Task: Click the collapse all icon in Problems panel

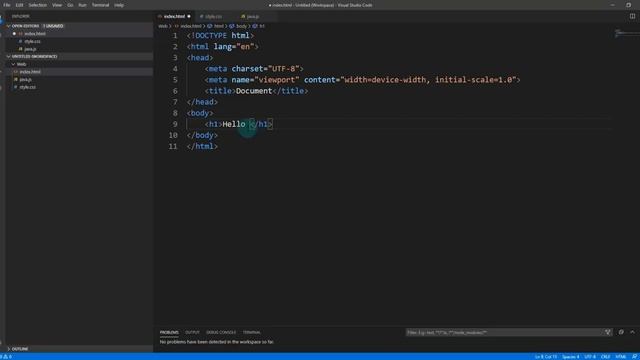Action: tap(621, 332)
